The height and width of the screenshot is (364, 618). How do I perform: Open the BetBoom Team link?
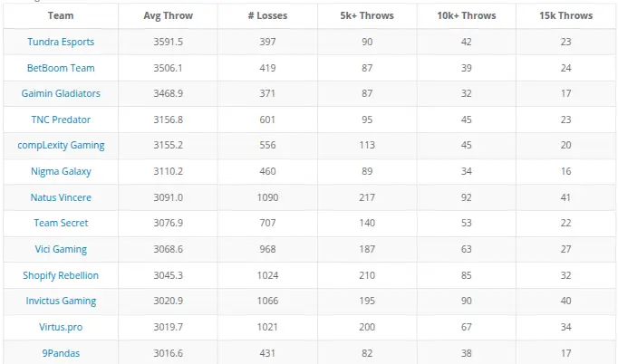point(61,68)
